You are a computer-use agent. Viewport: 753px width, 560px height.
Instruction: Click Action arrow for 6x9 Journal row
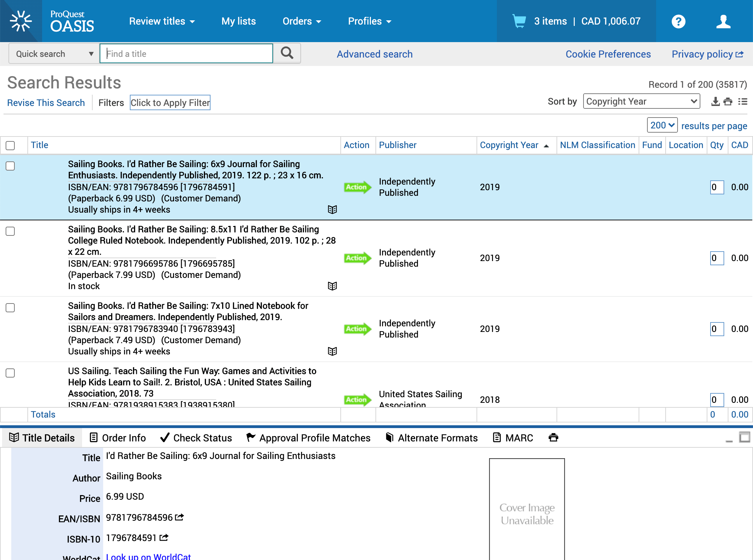pos(357,187)
